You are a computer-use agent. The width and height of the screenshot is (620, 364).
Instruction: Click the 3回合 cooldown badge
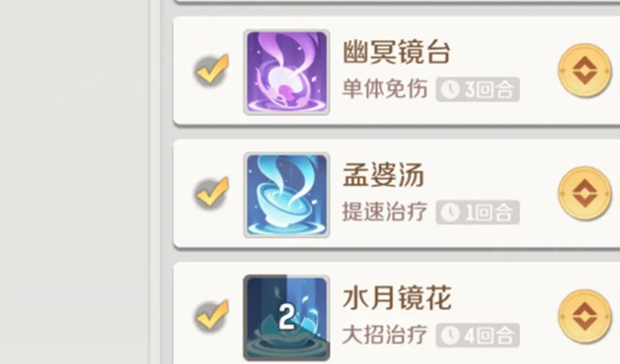[478, 90]
